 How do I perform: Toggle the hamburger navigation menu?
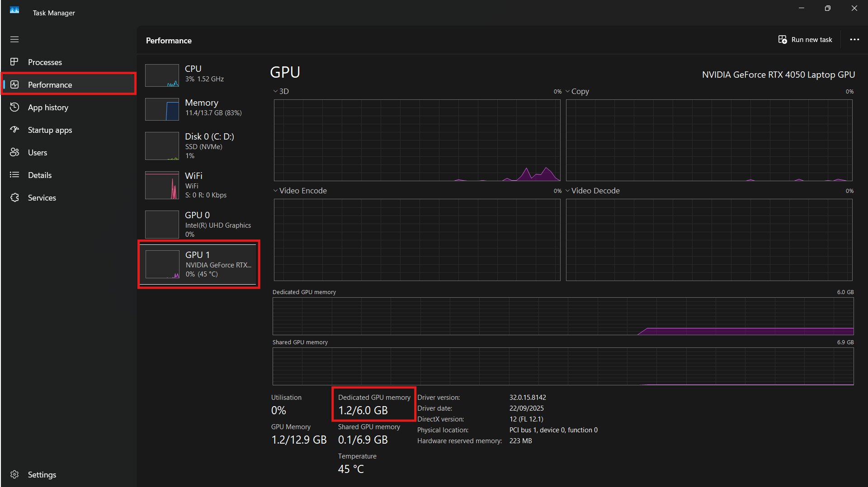tap(14, 39)
